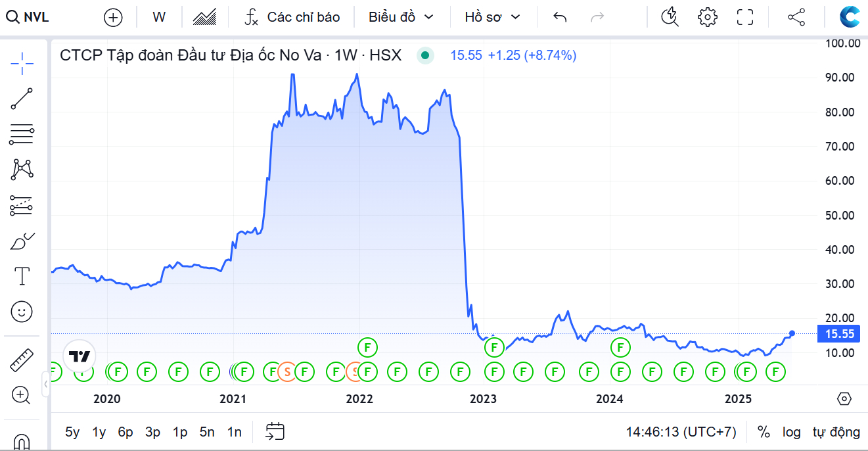Click the first orange S split marker
This screenshot has height=451, width=868.
(286, 372)
